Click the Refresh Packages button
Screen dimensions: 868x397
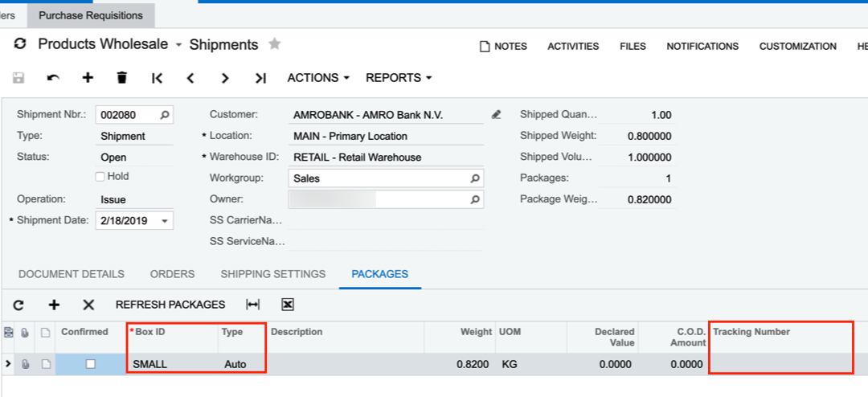pyautogui.click(x=170, y=305)
